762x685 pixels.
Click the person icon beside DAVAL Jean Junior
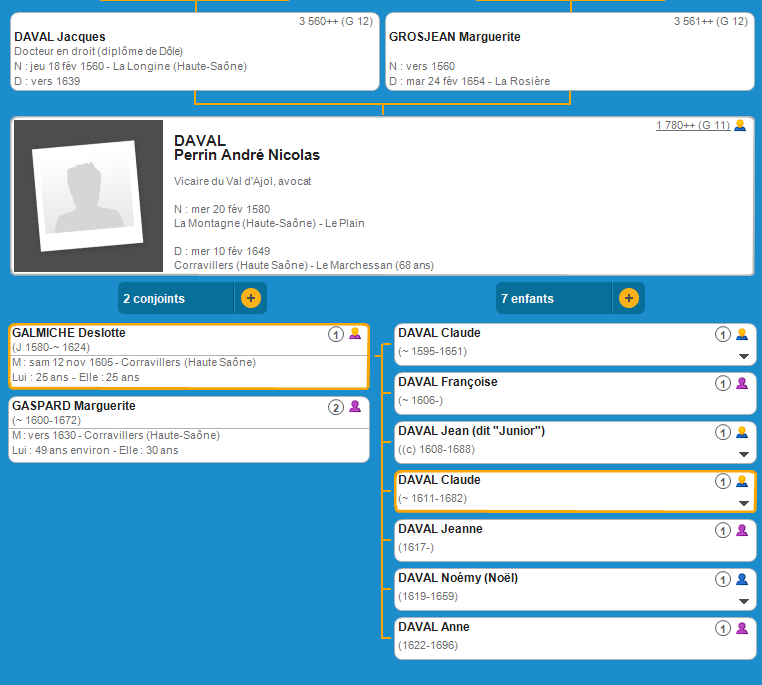pos(742,432)
